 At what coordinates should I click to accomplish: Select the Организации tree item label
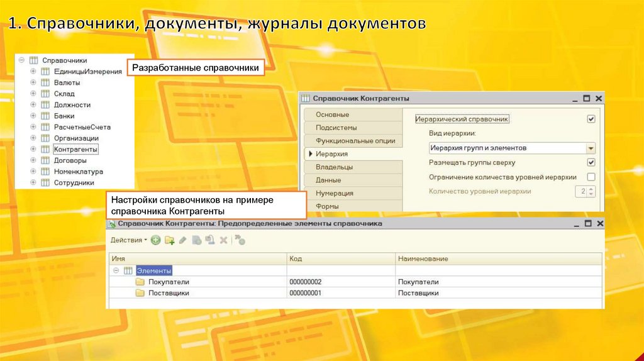click(76, 138)
